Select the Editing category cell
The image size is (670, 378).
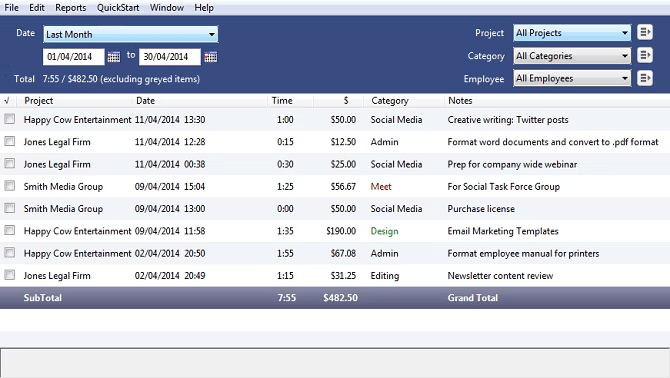[385, 276]
